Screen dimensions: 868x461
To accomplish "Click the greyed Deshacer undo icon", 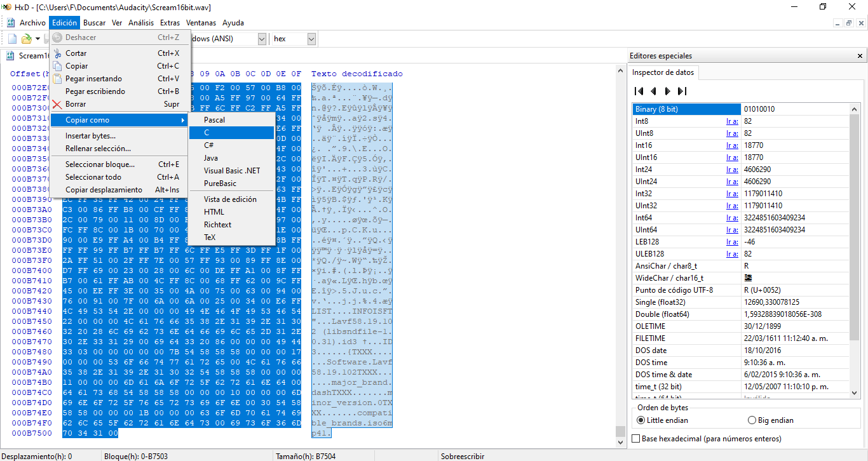I will pos(57,37).
